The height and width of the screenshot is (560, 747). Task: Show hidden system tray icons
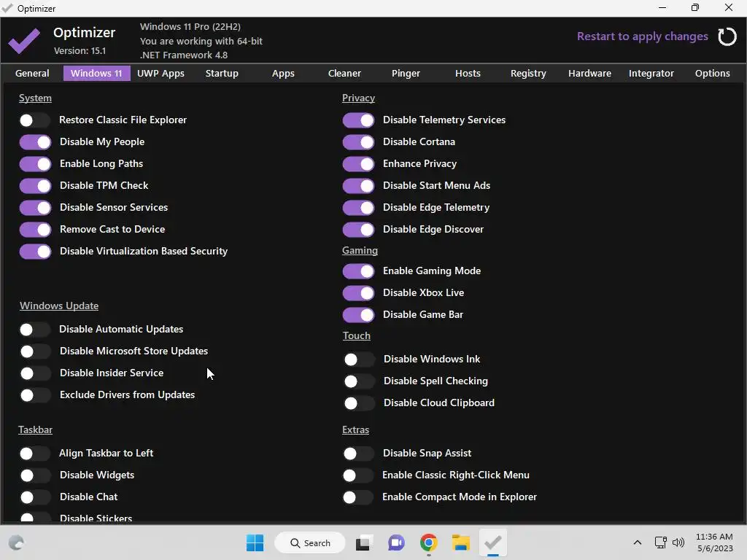click(x=638, y=542)
